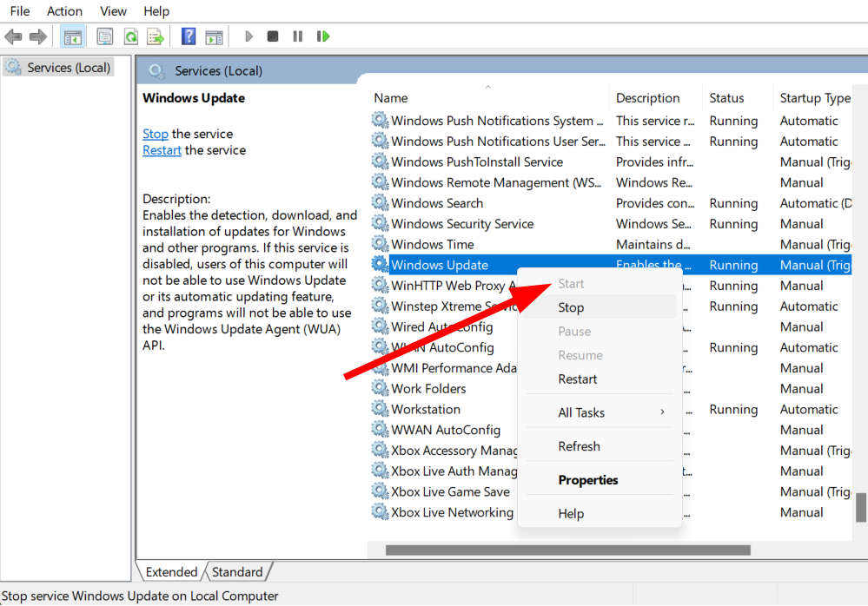Open the View menu
The height and width of the screenshot is (606, 868).
[x=113, y=11]
